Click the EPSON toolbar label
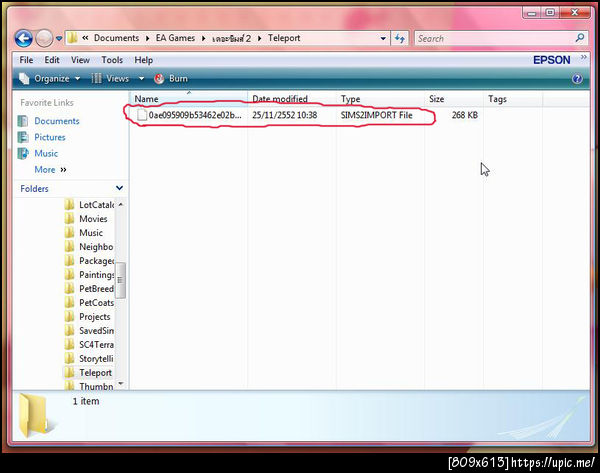 click(551, 60)
